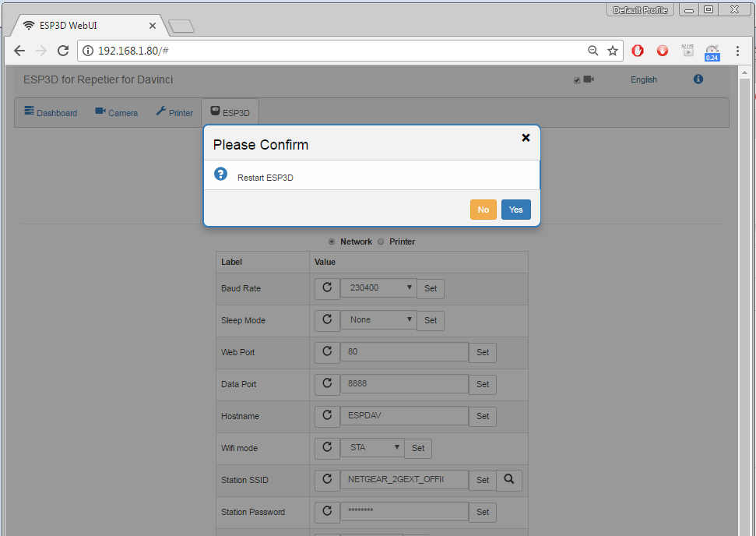Click Set for Station Password
Viewport: 756px width, 536px height.
pyautogui.click(x=483, y=512)
